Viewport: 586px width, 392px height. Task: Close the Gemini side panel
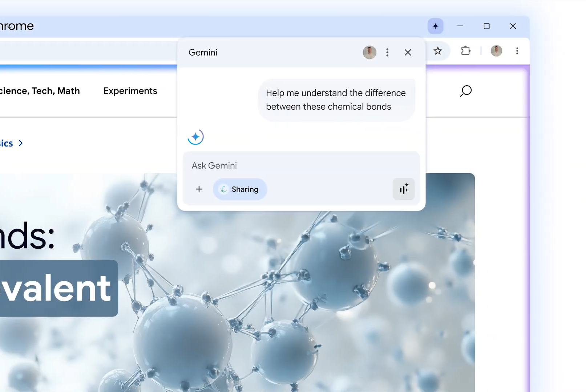408,52
